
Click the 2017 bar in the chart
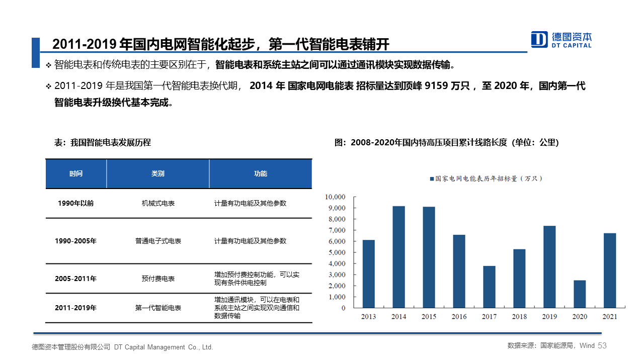tap(489, 287)
